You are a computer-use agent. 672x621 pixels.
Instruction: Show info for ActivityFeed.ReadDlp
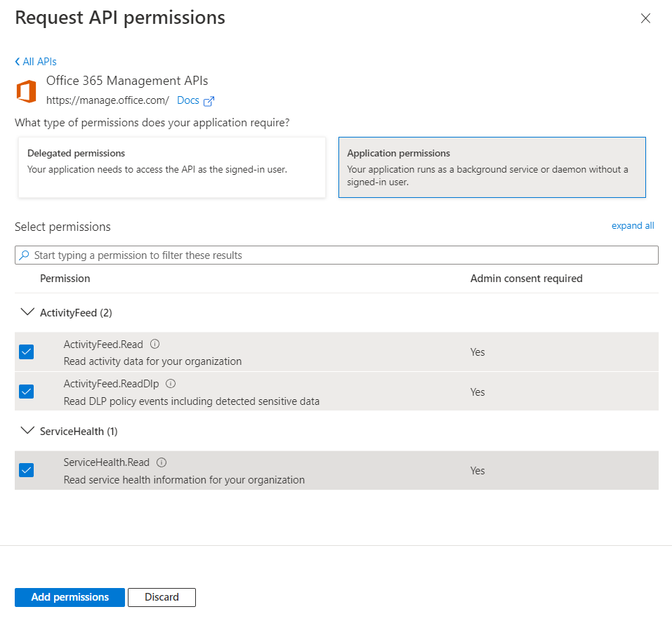(x=171, y=383)
